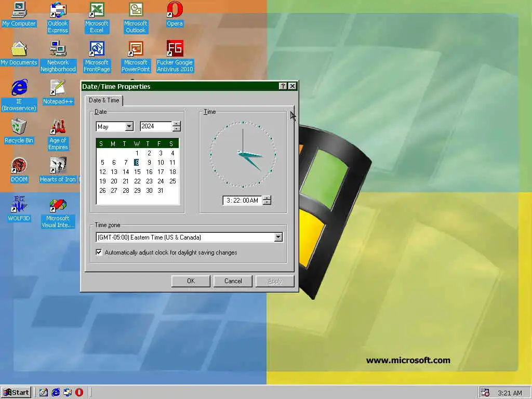Select the My Documents folder icon
The width and height of the screenshot is (532, 399).
19,54
